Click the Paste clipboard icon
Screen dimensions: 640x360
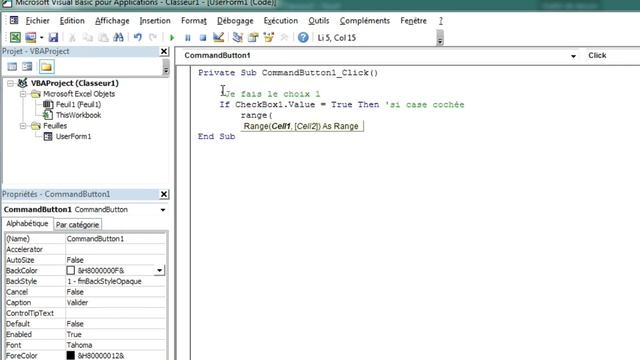click(x=103, y=38)
